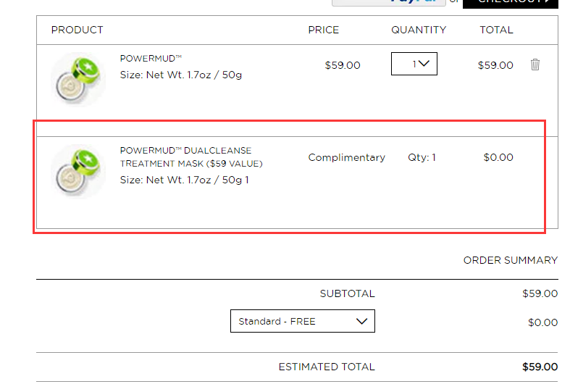Click the SUBTOTAL label

pos(347,293)
